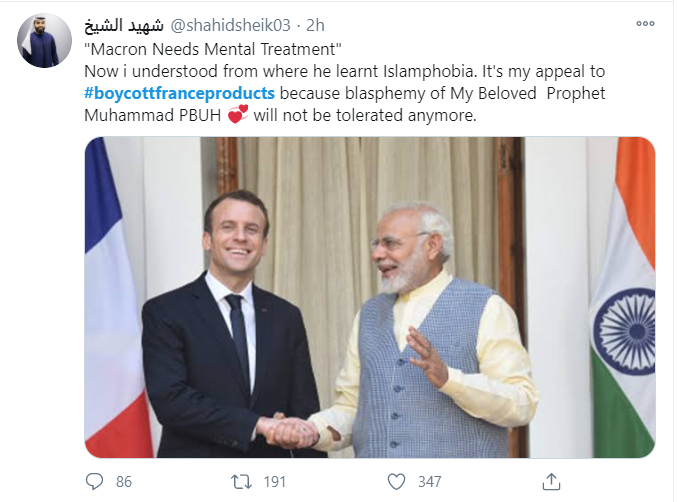Open the three-dot more options menu
Image resolution: width=677 pixels, height=502 pixels.
point(646,24)
